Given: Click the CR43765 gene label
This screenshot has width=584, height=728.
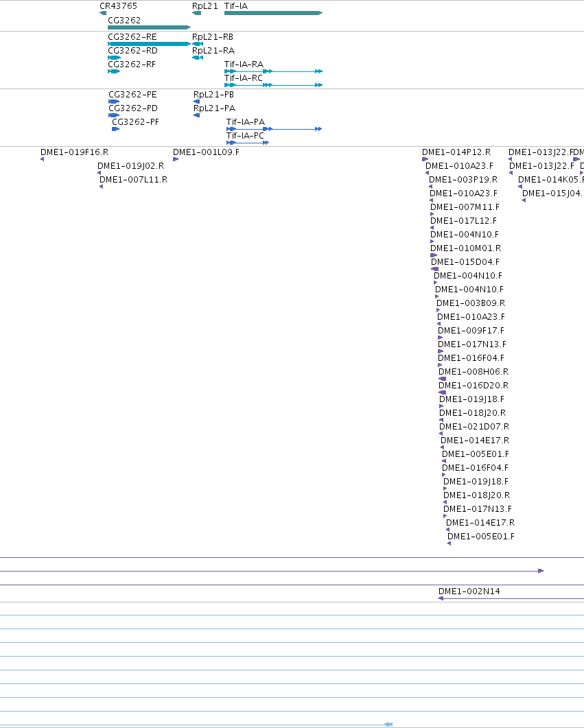Looking at the screenshot, I should tap(118, 6).
